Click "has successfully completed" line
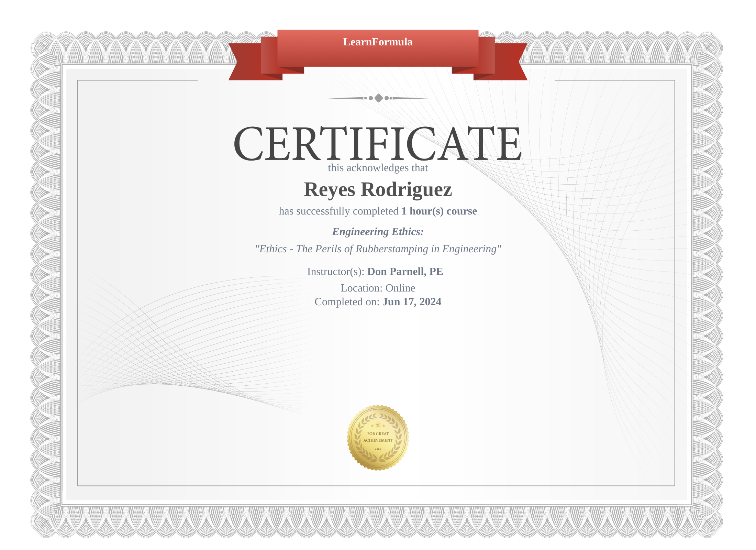The width and height of the screenshot is (756, 550). (x=378, y=211)
